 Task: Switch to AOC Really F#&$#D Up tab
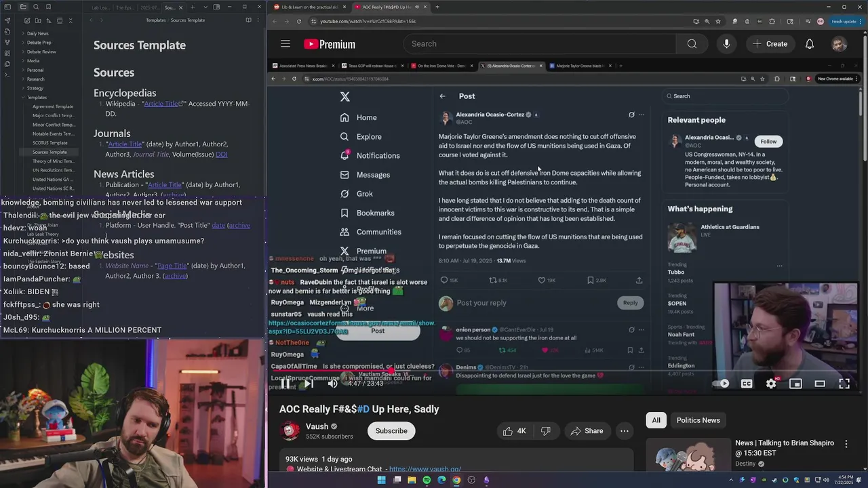391,7
